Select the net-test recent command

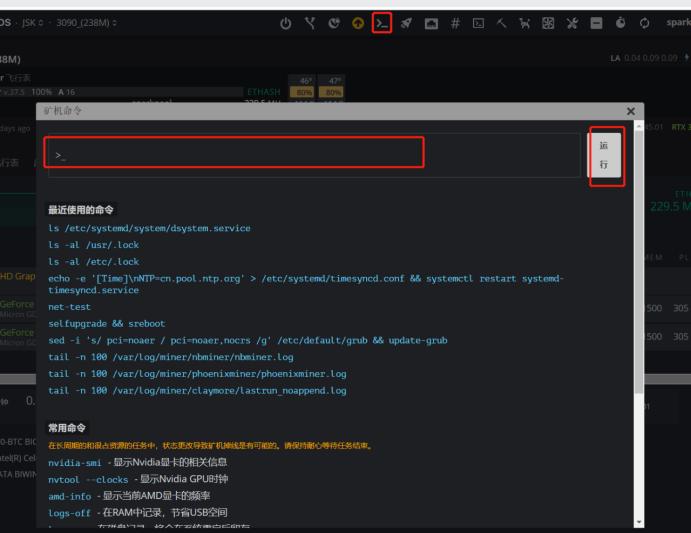(69, 307)
